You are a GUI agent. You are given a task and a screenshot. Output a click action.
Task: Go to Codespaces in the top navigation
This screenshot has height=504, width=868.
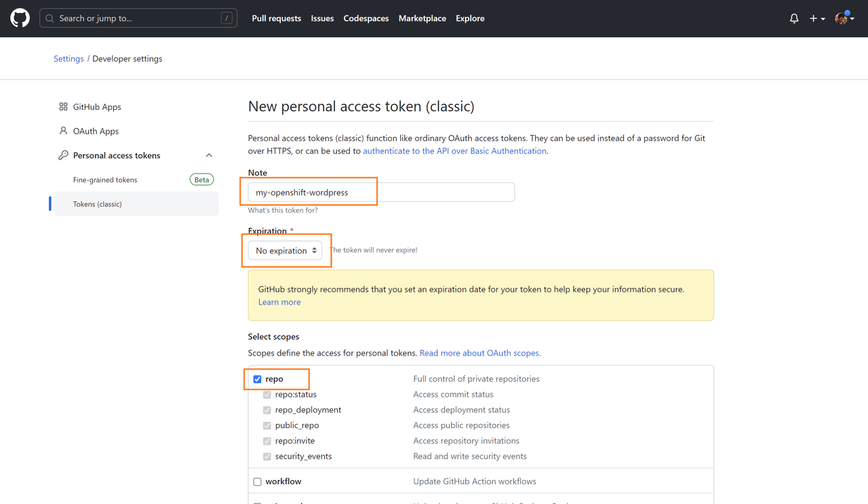pyautogui.click(x=366, y=18)
